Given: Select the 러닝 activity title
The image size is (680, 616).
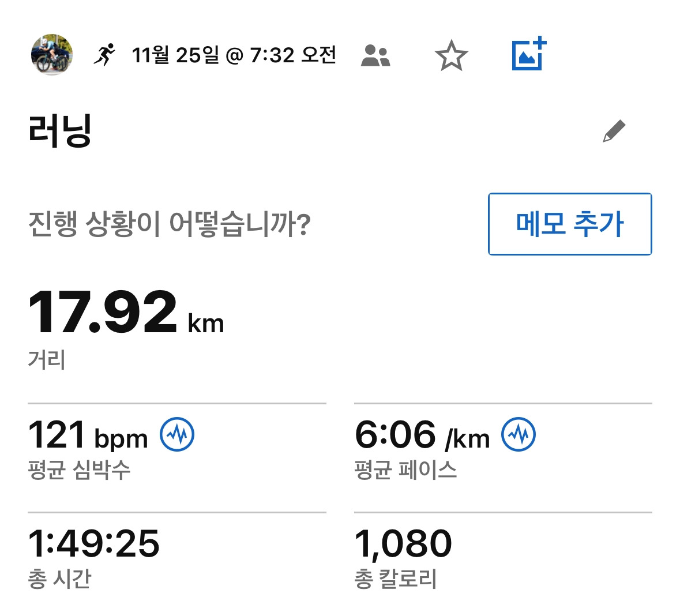Looking at the screenshot, I should tap(60, 130).
